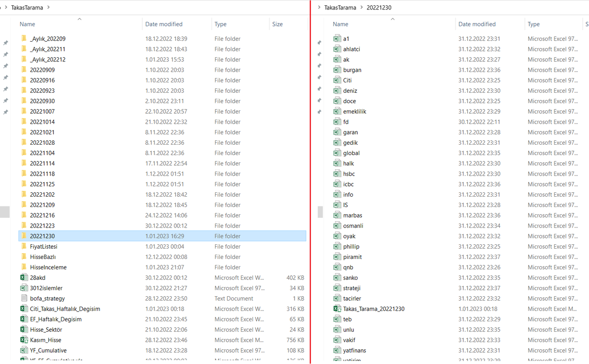Click the Excel icon of oyak file
The image size is (589, 364).
click(x=337, y=236)
